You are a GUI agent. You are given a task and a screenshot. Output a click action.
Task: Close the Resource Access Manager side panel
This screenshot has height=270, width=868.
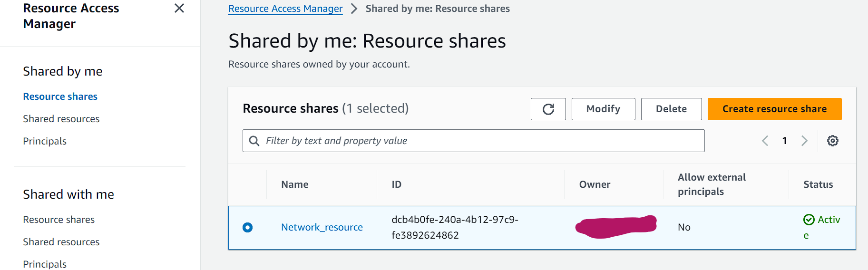click(179, 8)
